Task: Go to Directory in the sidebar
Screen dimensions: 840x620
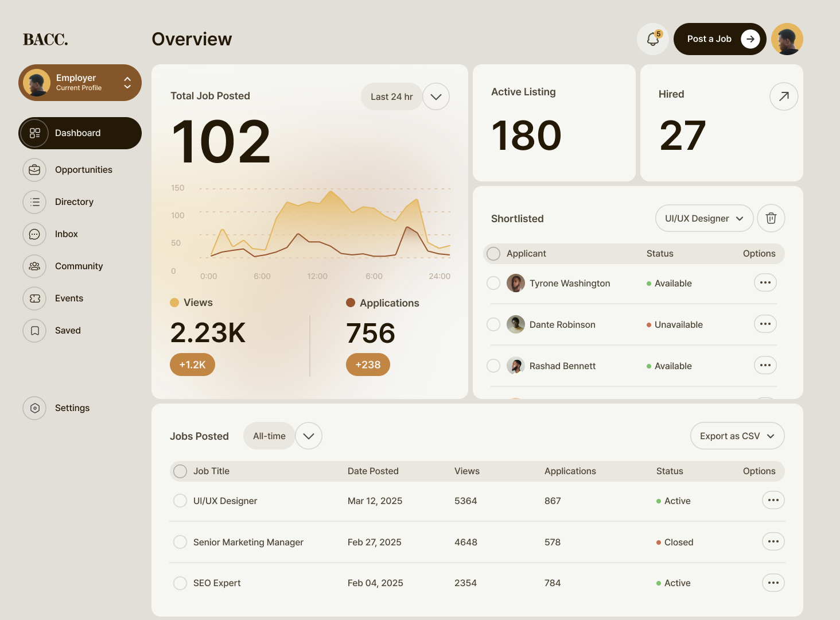Action: tap(74, 202)
